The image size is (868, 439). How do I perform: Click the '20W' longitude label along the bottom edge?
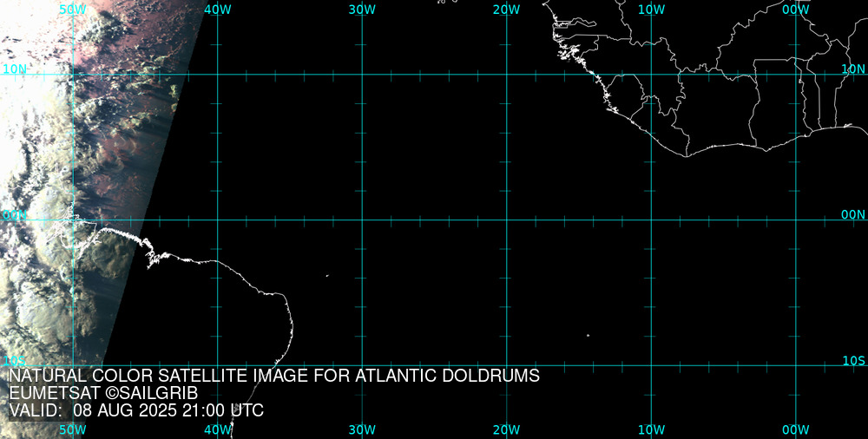(507, 430)
